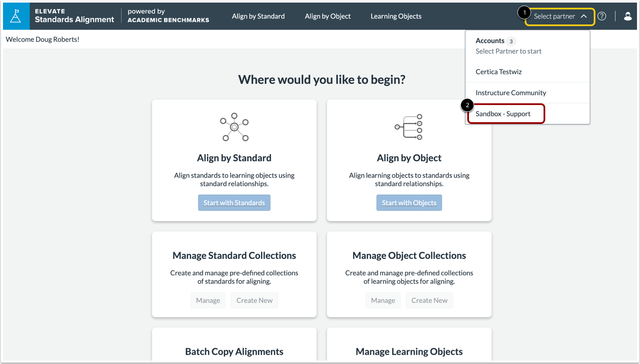Click Create New for standard collections
This screenshot has width=640, height=364.
(254, 300)
